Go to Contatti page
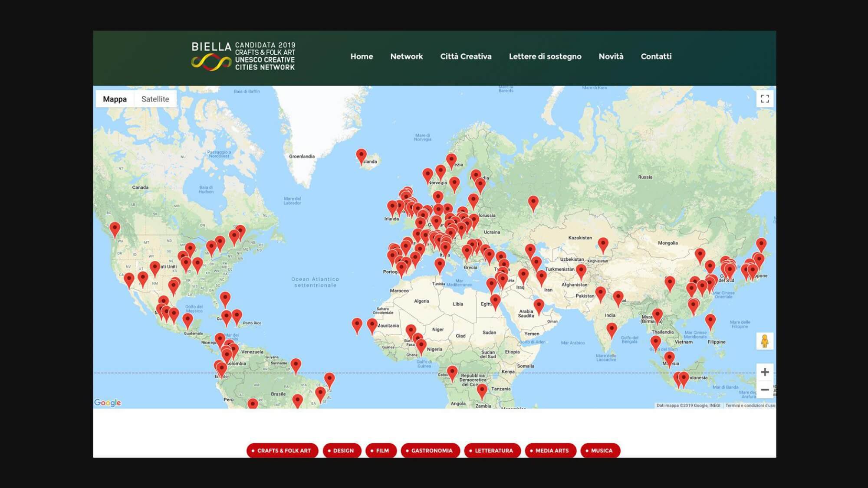Image resolution: width=868 pixels, height=488 pixels. click(x=656, y=56)
